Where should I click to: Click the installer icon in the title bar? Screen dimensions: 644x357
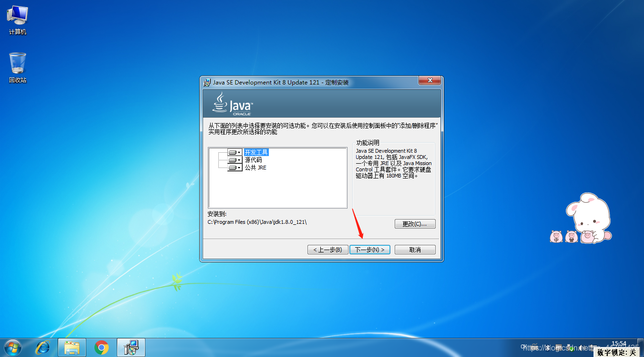click(207, 82)
